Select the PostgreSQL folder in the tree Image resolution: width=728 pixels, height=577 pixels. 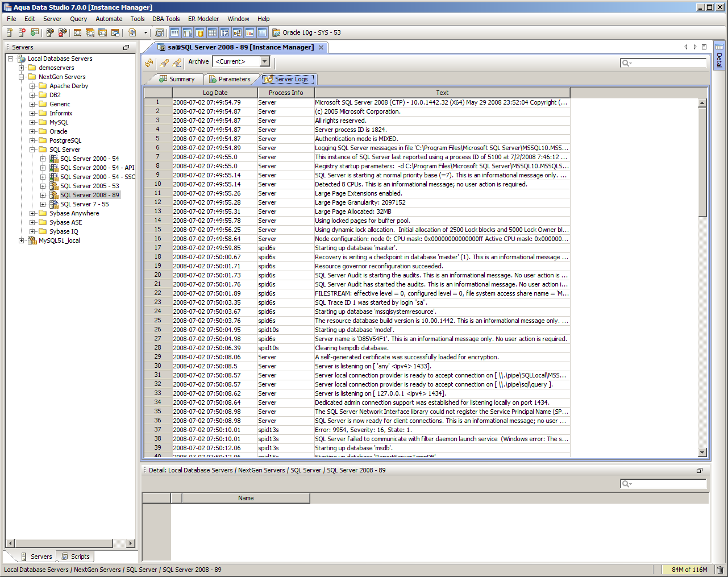pos(65,140)
